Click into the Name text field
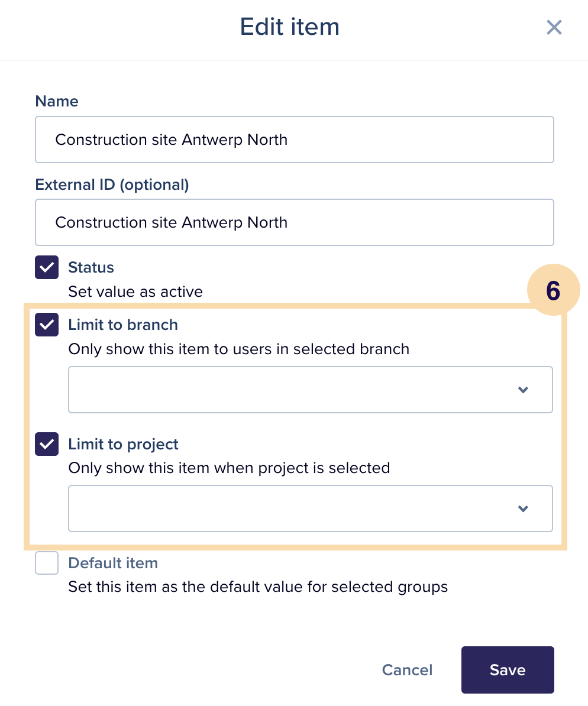The width and height of the screenshot is (588, 706). (294, 140)
